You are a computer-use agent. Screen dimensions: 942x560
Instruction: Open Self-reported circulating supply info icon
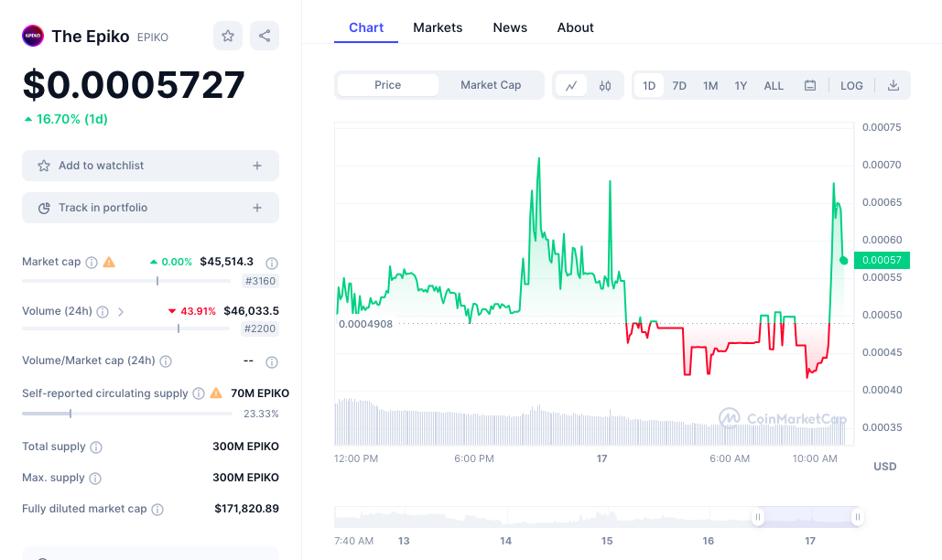[199, 393]
